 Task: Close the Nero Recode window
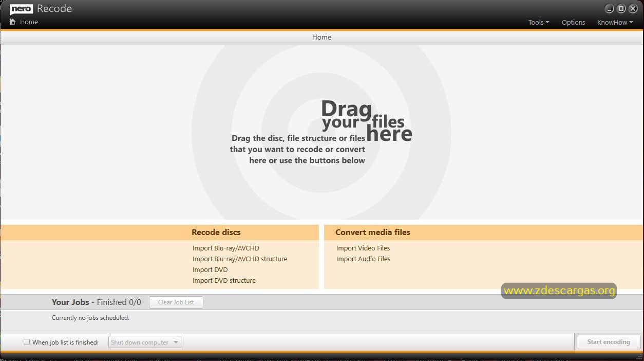pos(633,9)
